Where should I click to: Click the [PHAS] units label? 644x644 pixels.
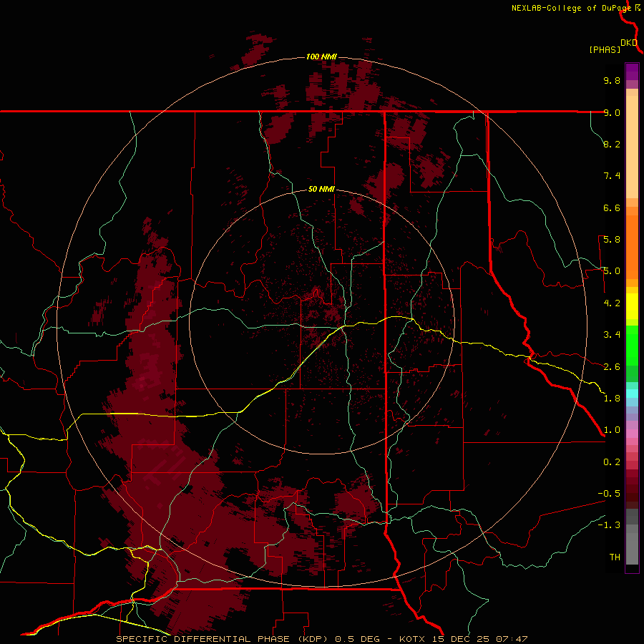pos(605,49)
